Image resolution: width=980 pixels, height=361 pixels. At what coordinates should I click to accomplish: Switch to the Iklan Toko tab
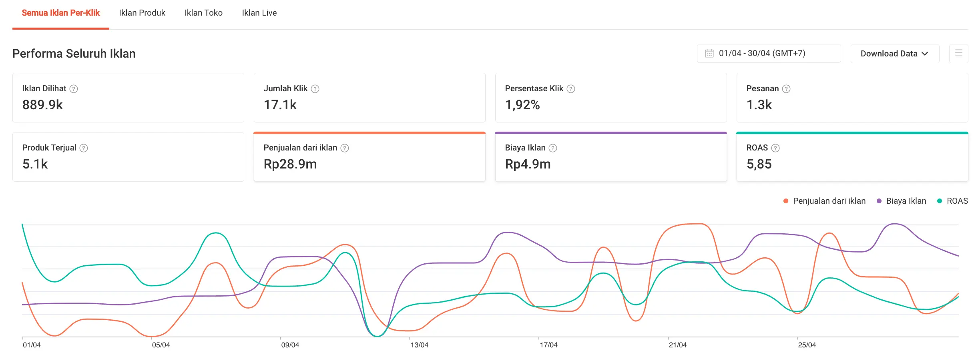(x=203, y=13)
